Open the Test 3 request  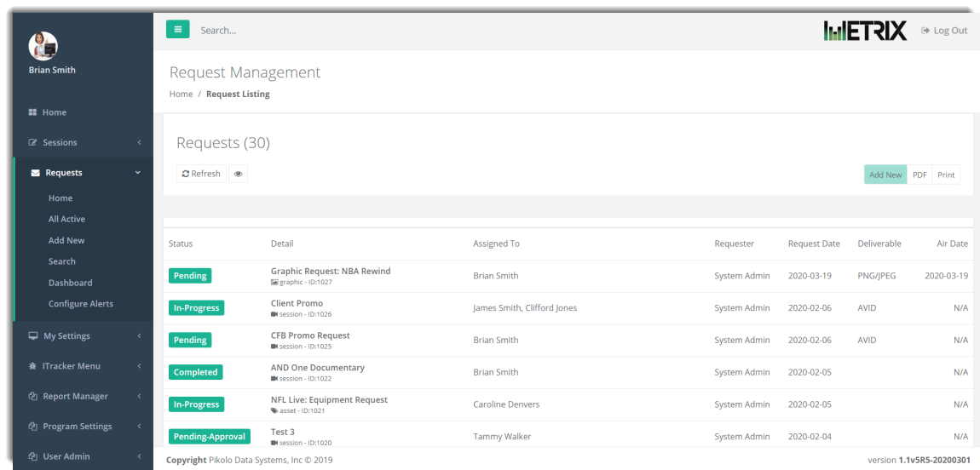click(283, 432)
